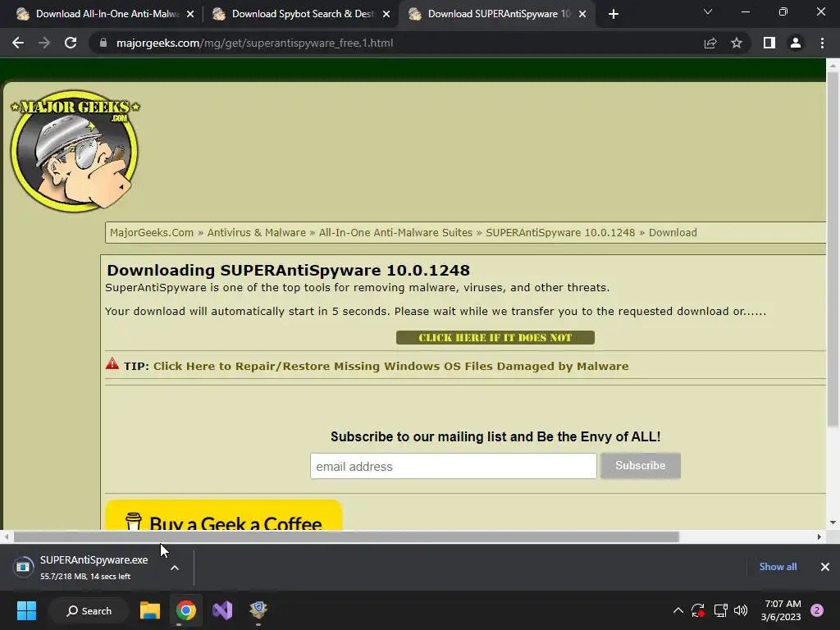Show all downloads
Viewport: 840px width, 630px height.
(778, 567)
